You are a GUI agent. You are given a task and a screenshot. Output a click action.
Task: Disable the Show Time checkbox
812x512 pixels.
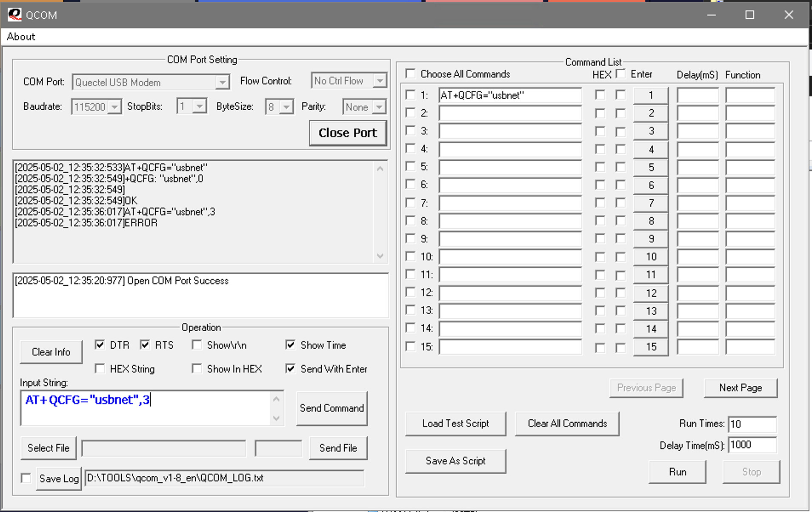click(291, 345)
